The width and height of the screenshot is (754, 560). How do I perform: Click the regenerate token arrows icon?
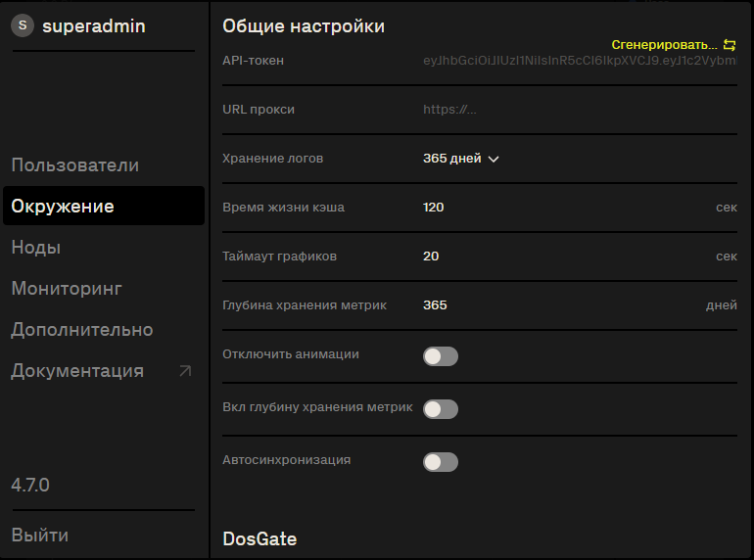[x=730, y=45]
